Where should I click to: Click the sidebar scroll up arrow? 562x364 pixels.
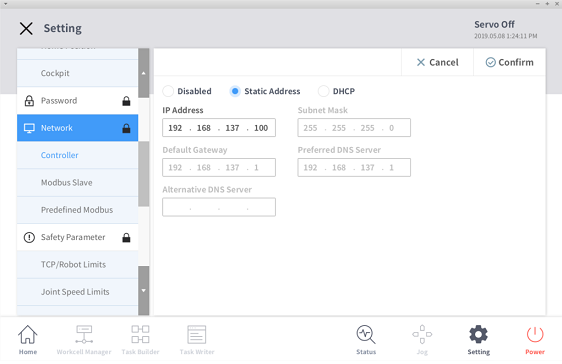144,73
